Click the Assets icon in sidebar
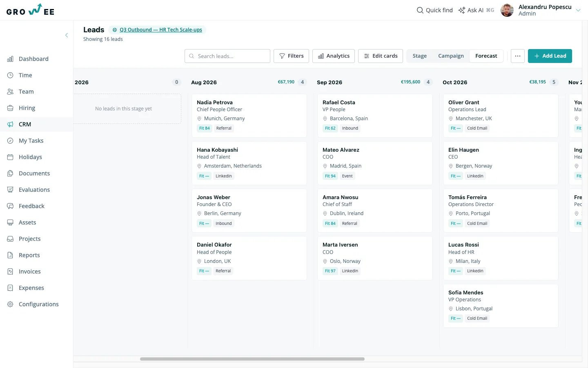 pos(10,222)
